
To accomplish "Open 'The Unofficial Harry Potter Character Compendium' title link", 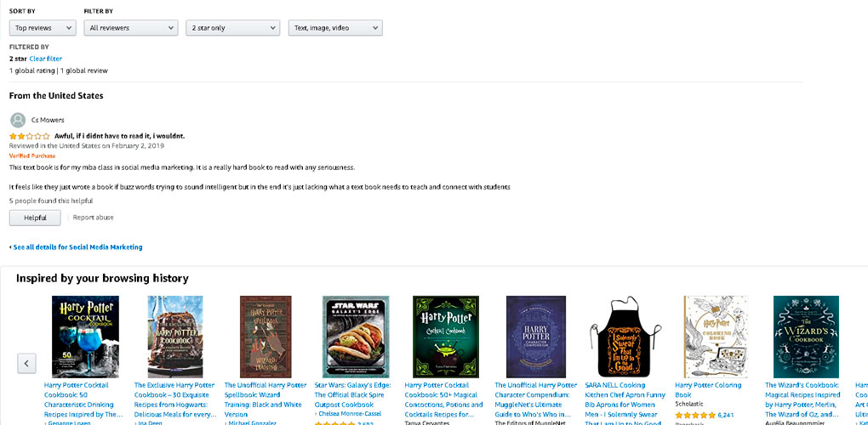I will pos(536,399).
